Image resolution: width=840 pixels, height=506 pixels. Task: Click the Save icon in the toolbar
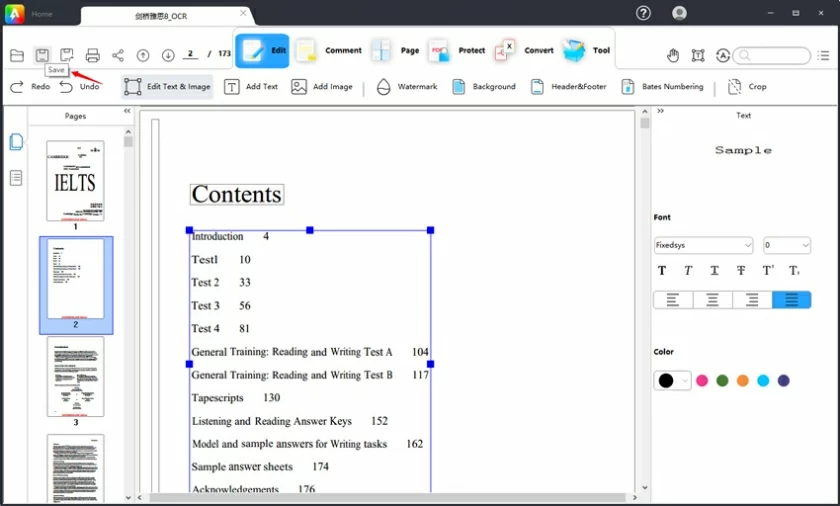[42, 55]
